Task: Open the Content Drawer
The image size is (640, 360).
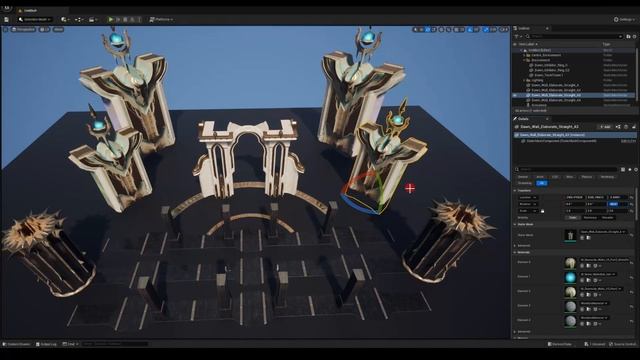Action: 17,344
